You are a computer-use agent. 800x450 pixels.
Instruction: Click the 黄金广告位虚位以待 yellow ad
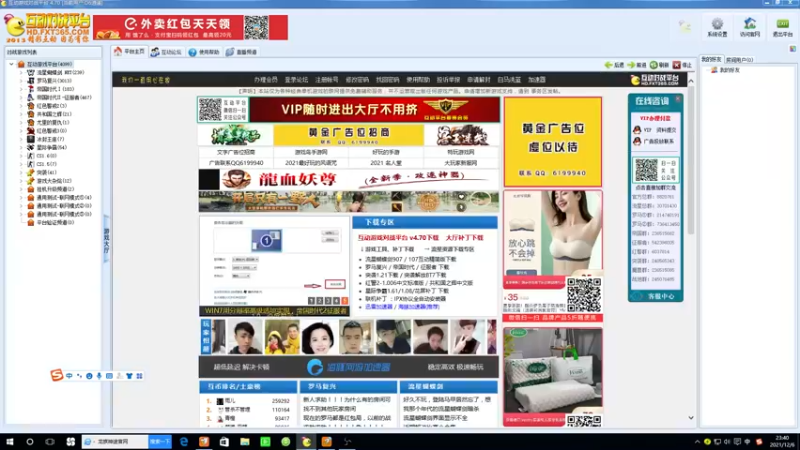[x=553, y=142]
